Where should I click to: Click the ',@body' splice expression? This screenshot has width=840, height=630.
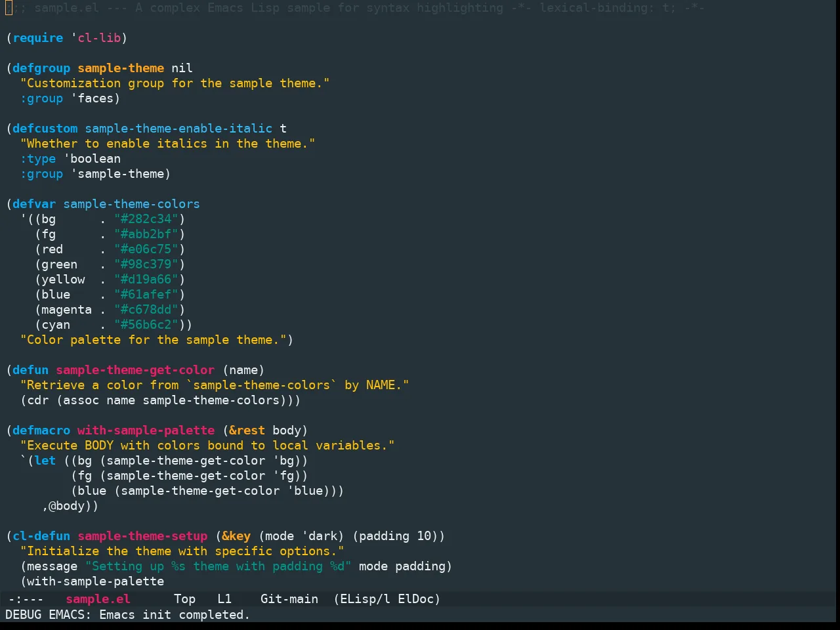pos(67,506)
